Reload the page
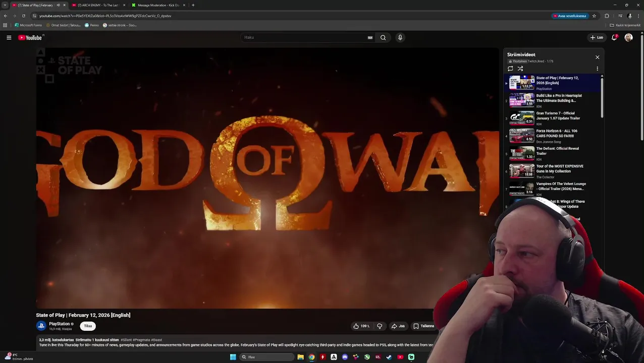Screen dimensions: 644x363 click(x=23, y=16)
